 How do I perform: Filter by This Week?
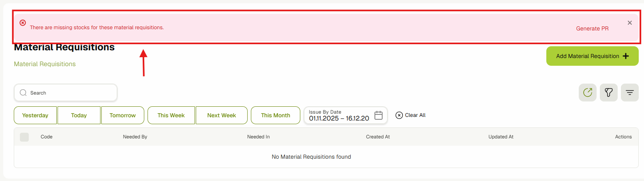click(171, 115)
